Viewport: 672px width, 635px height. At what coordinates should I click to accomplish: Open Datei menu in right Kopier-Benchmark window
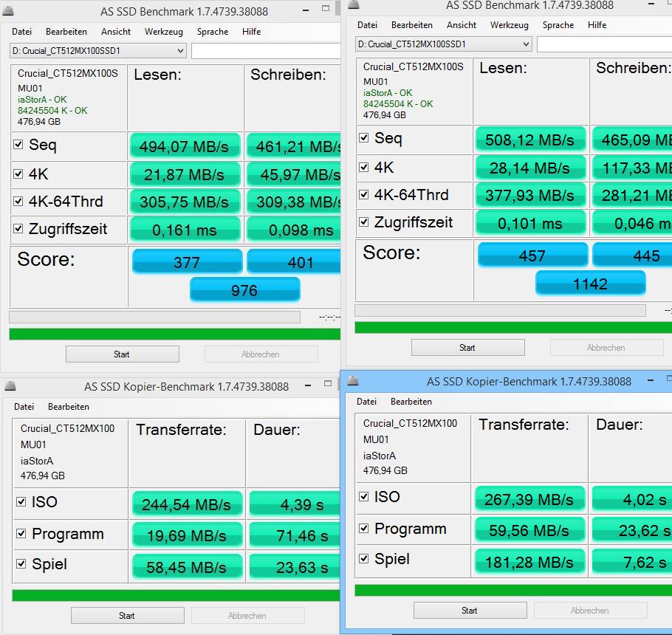366,402
